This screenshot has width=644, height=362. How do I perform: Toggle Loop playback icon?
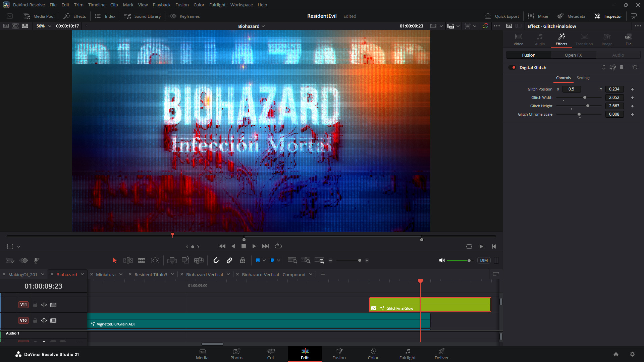[278, 246]
